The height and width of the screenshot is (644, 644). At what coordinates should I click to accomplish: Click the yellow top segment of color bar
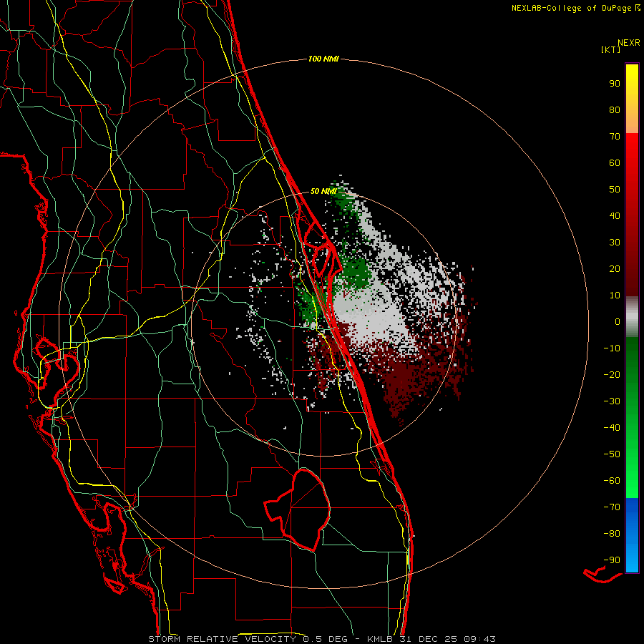[632, 99]
